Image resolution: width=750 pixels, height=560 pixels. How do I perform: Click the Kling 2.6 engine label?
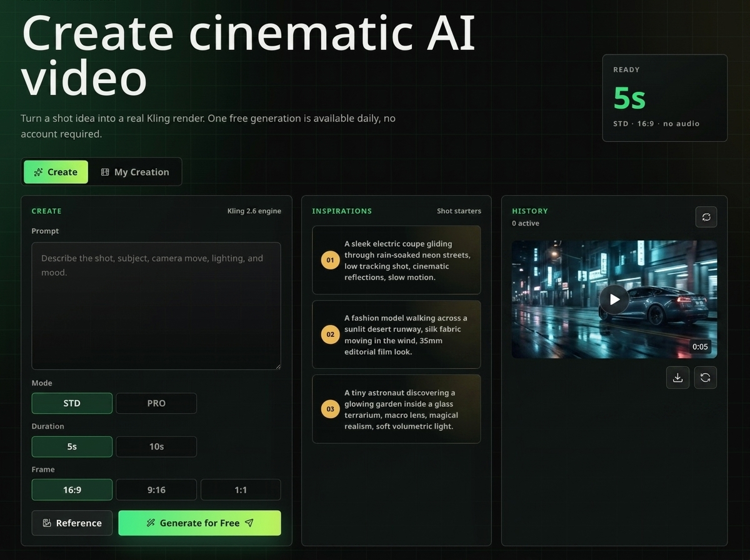tap(254, 211)
